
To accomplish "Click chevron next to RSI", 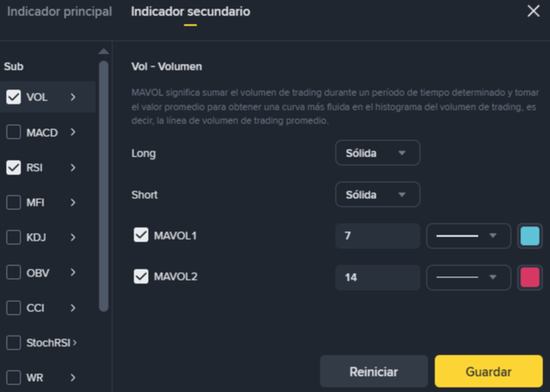I will click(73, 168).
